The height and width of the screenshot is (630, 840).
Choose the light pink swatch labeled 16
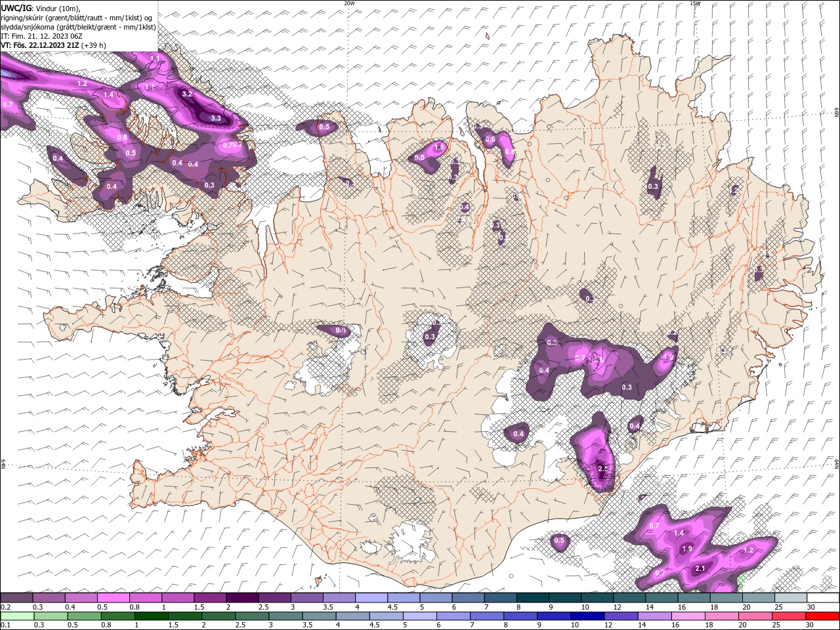click(x=688, y=616)
